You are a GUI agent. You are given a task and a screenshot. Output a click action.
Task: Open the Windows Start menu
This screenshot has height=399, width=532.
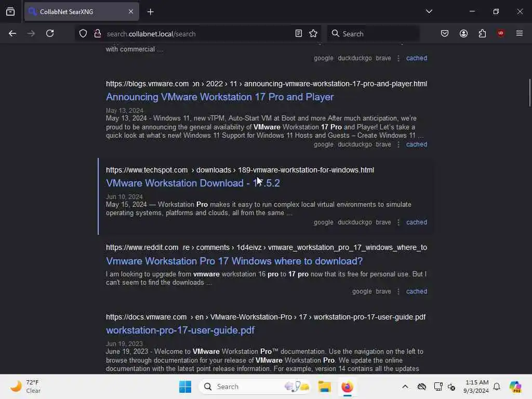[185, 387]
